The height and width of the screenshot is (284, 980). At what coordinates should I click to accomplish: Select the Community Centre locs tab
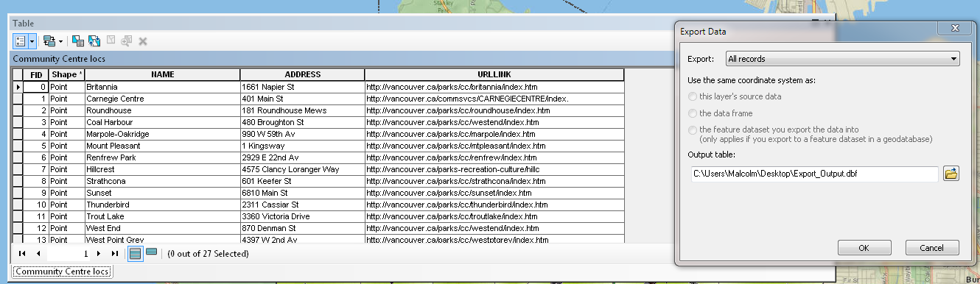pyautogui.click(x=63, y=271)
